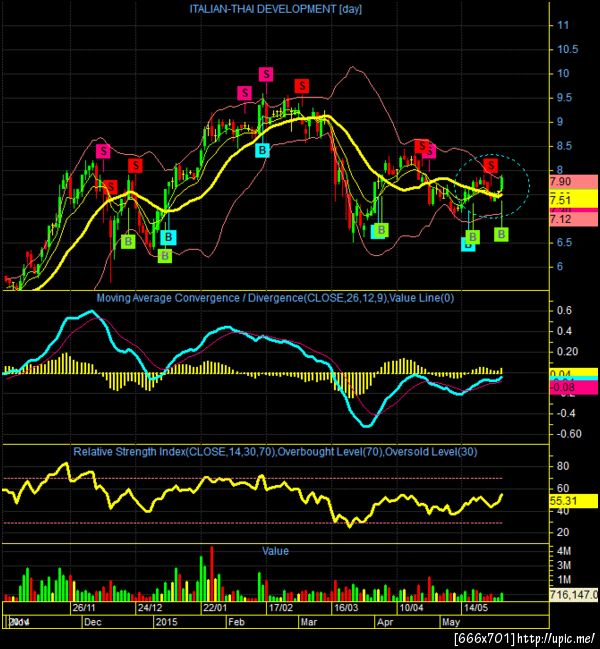This screenshot has height=649, width=600.
Task: Click the 10/04 date label
Action: click(411, 608)
